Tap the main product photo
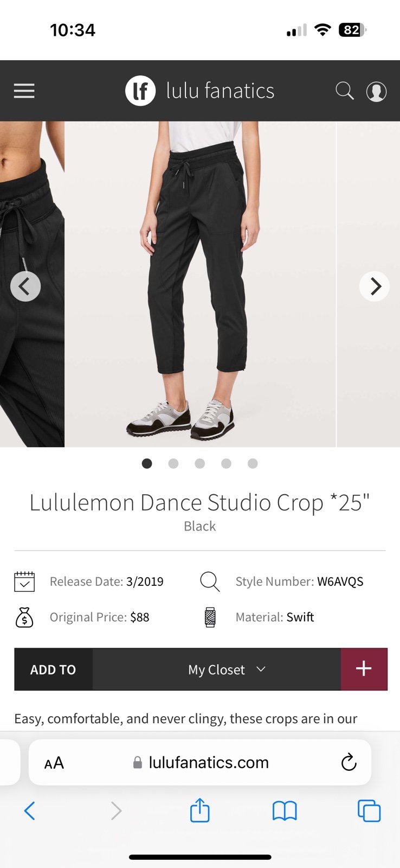Viewport: 400px width, 868px height. pos(200,284)
